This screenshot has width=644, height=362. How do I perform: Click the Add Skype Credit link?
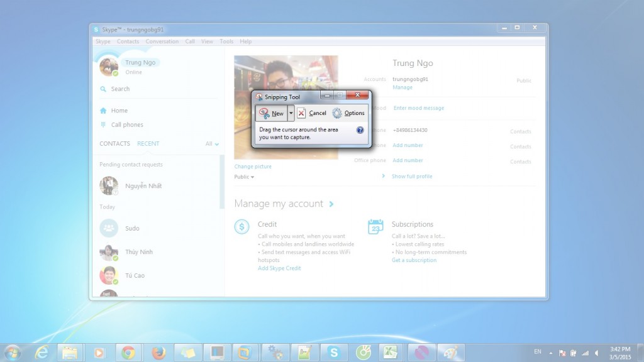pyautogui.click(x=279, y=268)
